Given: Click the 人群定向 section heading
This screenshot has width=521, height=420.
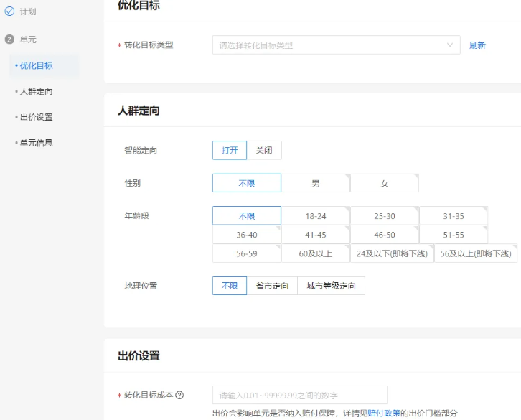Looking at the screenshot, I should point(139,111).
